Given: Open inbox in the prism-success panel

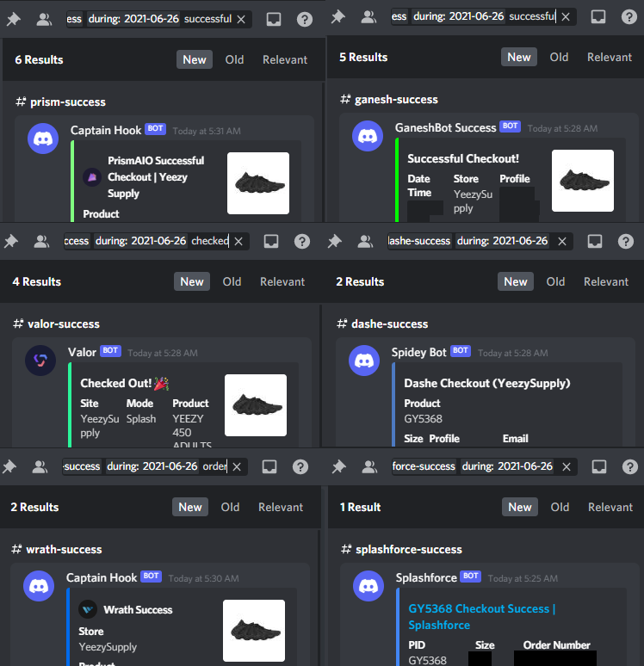Looking at the screenshot, I should (x=273, y=19).
